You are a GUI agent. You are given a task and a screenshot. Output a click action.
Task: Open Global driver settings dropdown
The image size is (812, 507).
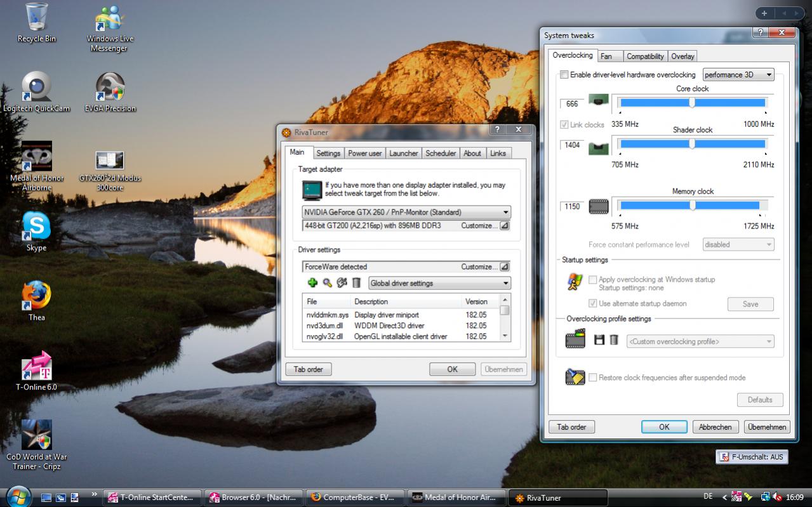tap(439, 283)
